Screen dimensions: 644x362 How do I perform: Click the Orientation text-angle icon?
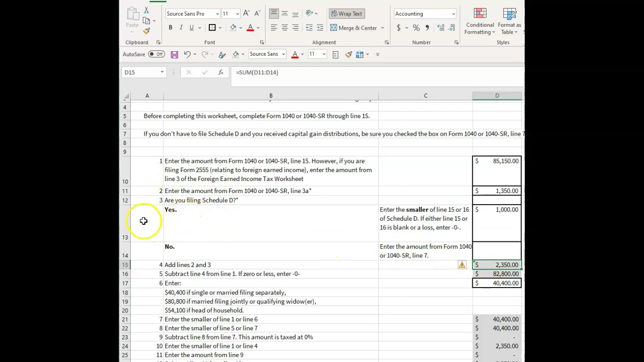click(309, 14)
